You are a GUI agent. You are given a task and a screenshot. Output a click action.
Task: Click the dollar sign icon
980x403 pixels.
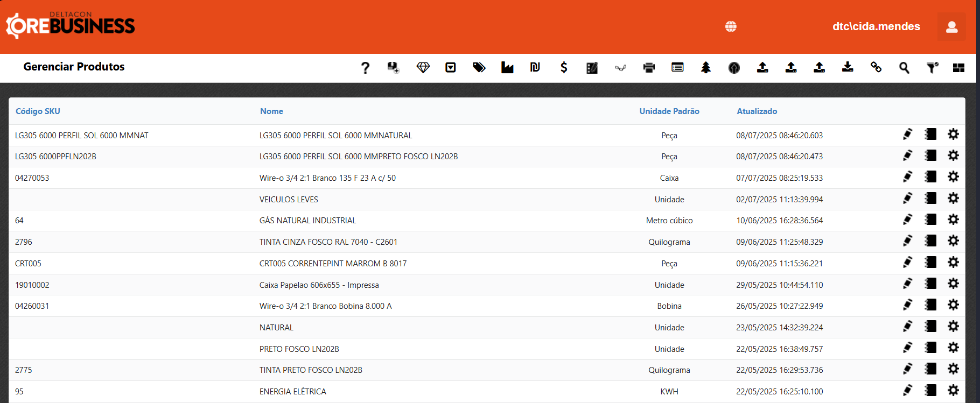tap(564, 68)
